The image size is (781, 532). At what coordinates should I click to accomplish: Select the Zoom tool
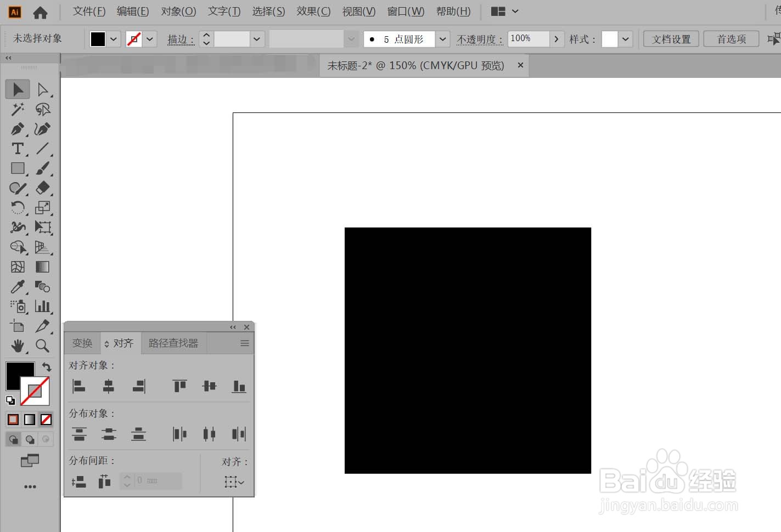42,346
